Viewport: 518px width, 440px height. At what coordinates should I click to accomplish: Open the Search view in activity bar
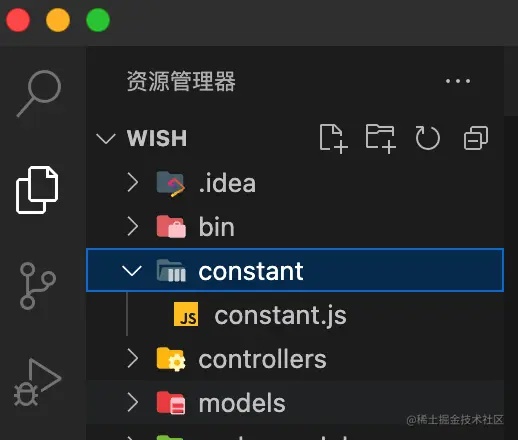(39, 93)
